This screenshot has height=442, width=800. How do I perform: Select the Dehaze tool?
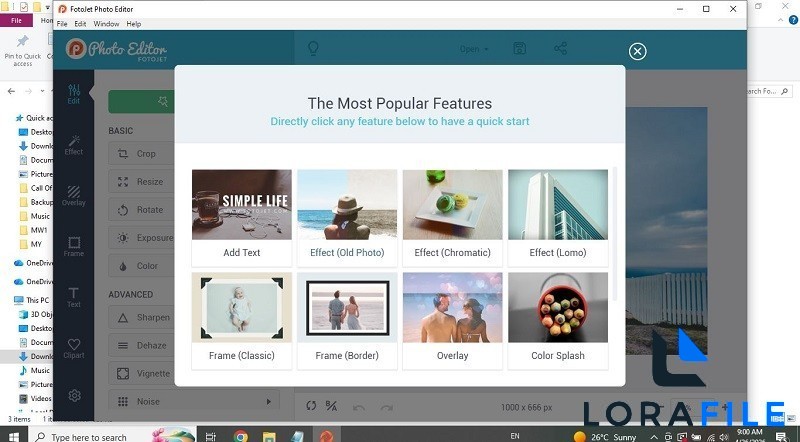pos(141,346)
